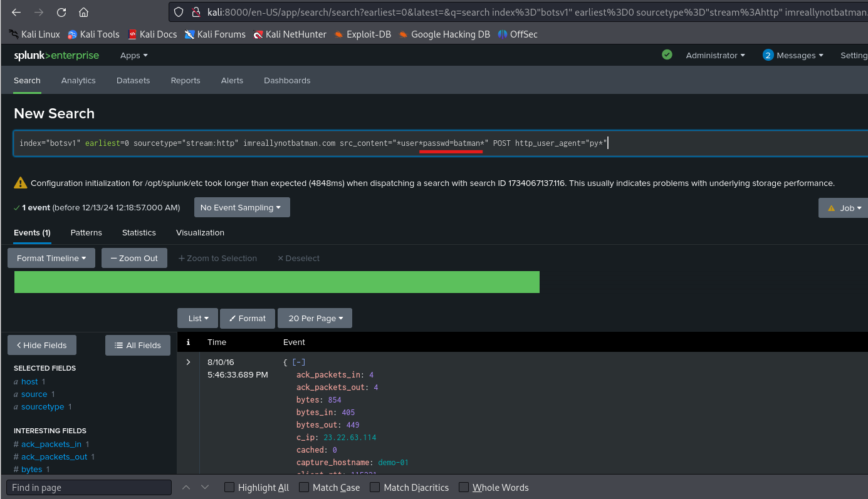
Task: Click the shield tracking protection icon
Action: [179, 13]
